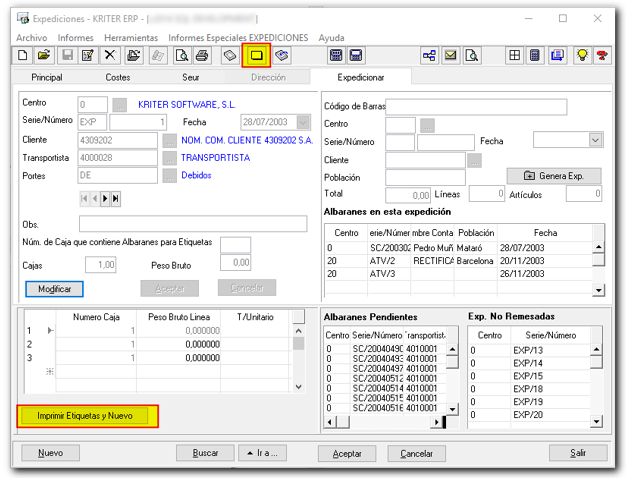Image resolution: width=626 pixels, height=478 pixels.
Task: Click the red help question icon
Action: (602, 56)
